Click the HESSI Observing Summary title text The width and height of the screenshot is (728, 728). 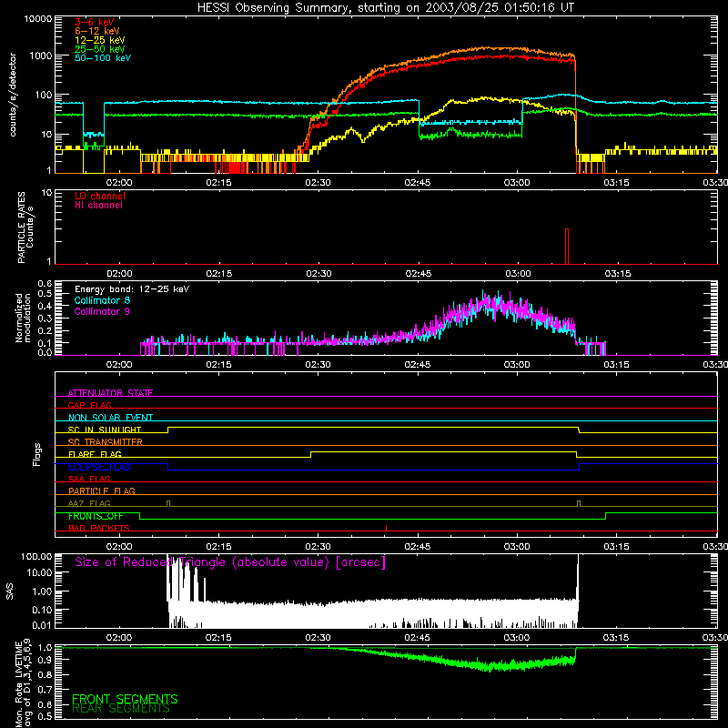point(385,8)
